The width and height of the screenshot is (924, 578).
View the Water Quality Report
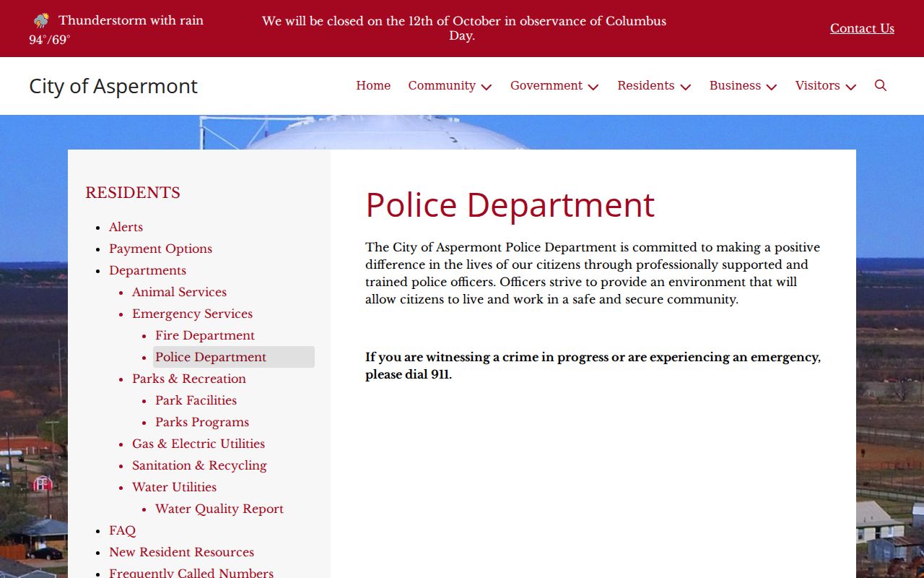tap(219, 509)
